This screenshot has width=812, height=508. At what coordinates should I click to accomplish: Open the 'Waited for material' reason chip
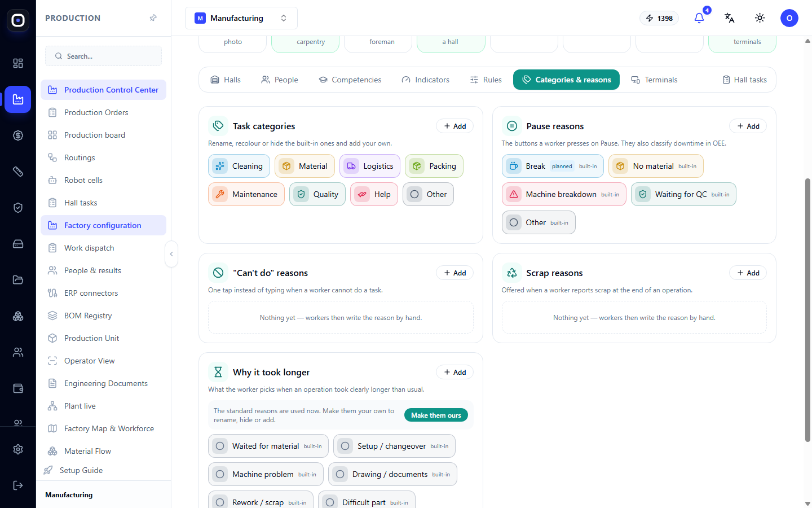pos(268,446)
